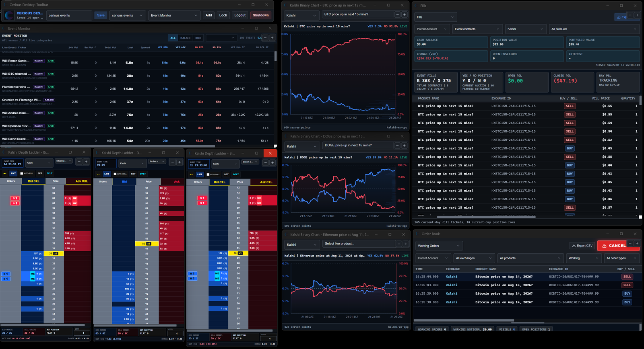Toggle DFLT in the 23:33:06 depth ladder
Viewport: 644px width, 349px height.
coord(236,174)
